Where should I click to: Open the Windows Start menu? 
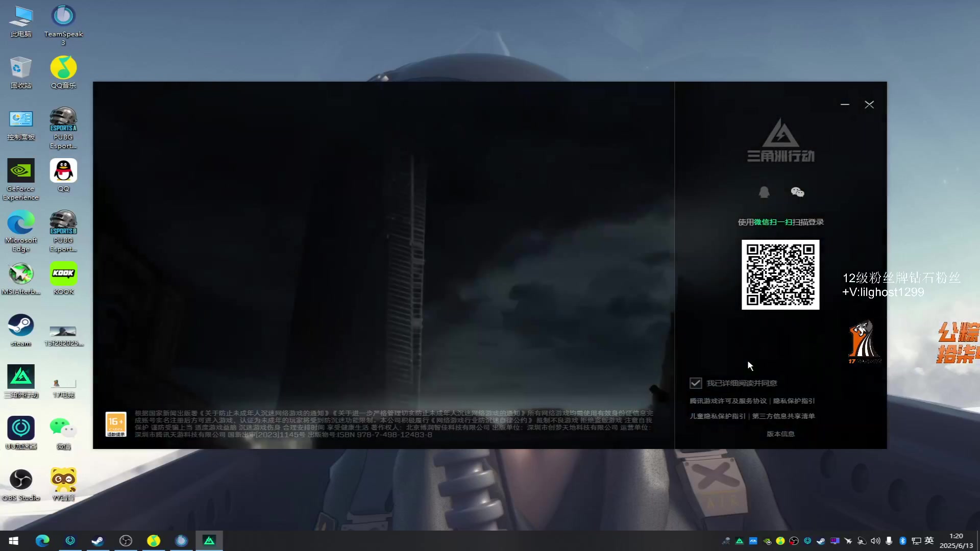(x=14, y=541)
